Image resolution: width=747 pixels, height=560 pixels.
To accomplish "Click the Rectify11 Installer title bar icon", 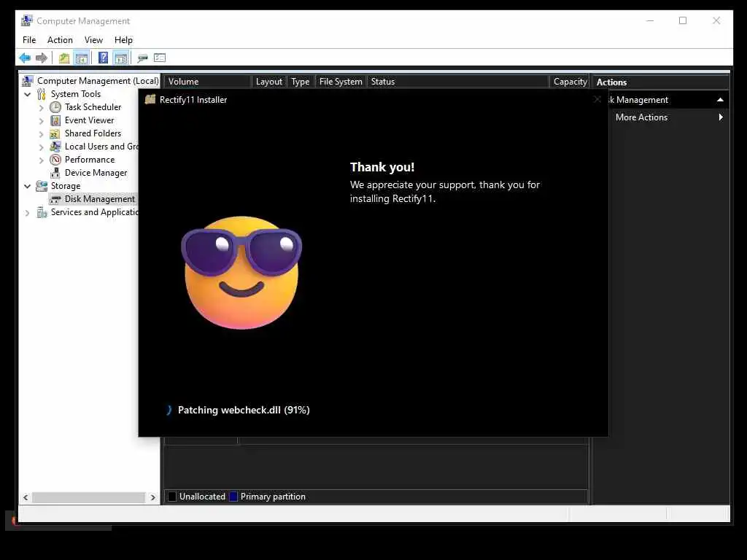I will [x=150, y=99].
